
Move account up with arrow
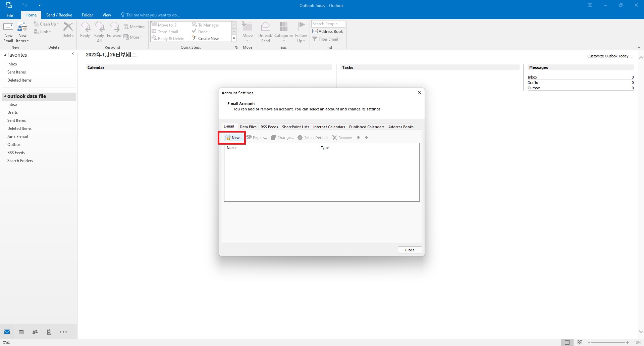click(x=358, y=138)
